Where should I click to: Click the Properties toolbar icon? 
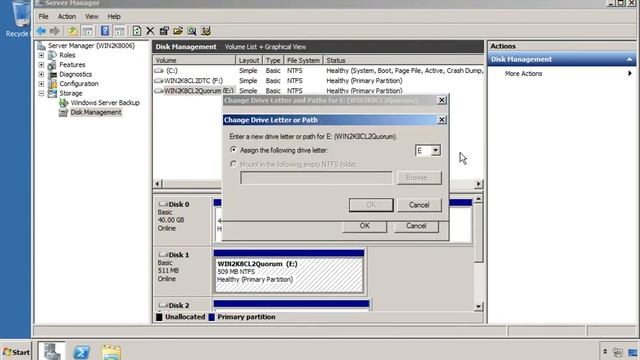click(x=164, y=31)
